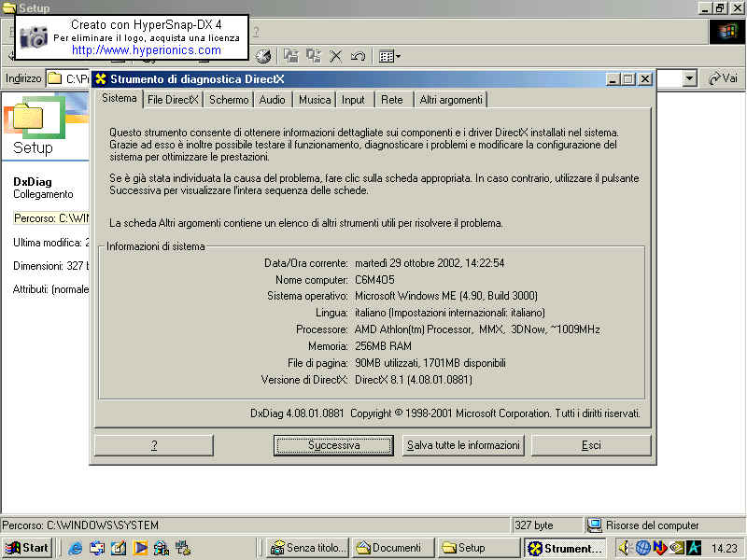This screenshot has height=560, width=747.
Task: Close the Strumento di diagnostica DirectX dialog
Action: pos(645,79)
